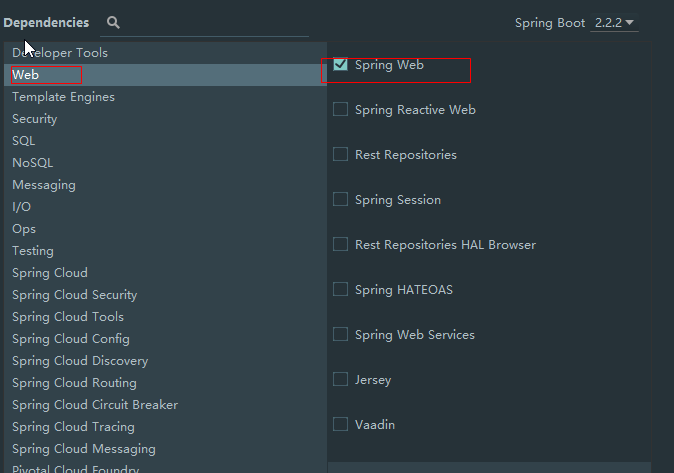Select the NoSQL category

[165, 163]
